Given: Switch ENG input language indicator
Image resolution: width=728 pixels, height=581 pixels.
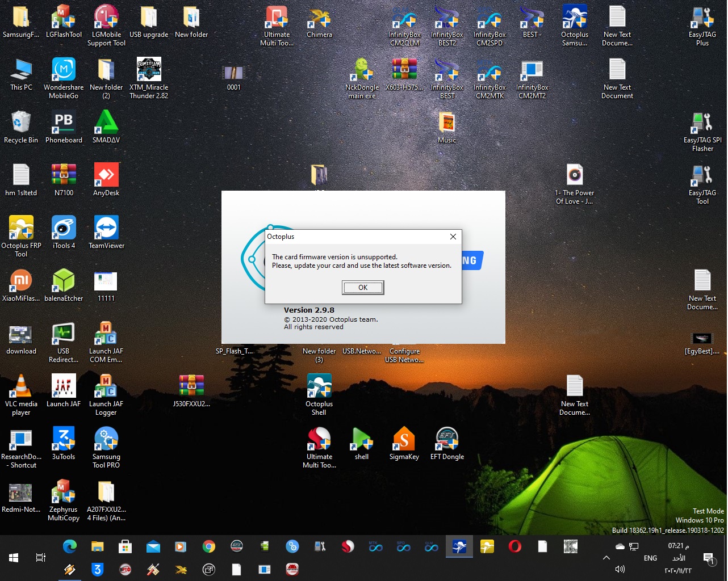Looking at the screenshot, I should [x=651, y=558].
